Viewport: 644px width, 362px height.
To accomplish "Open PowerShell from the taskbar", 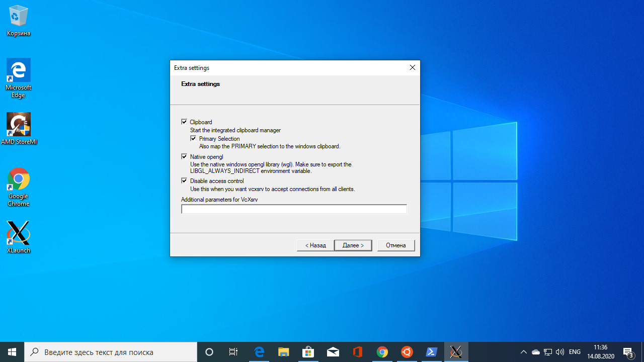I will point(432,352).
